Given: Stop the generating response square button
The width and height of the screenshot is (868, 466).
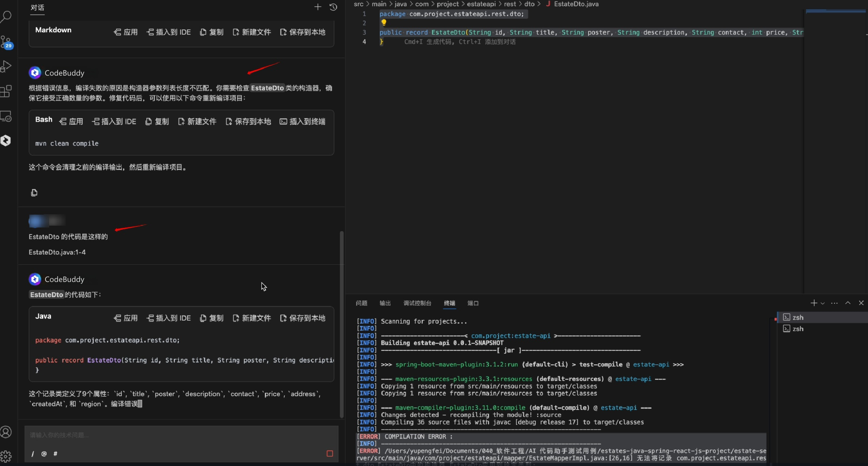Looking at the screenshot, I should tap(330, 454).
